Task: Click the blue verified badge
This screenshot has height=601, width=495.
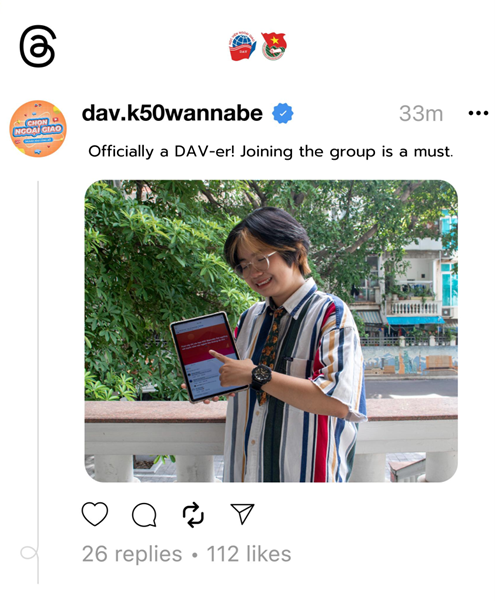Action: [283, 113]
